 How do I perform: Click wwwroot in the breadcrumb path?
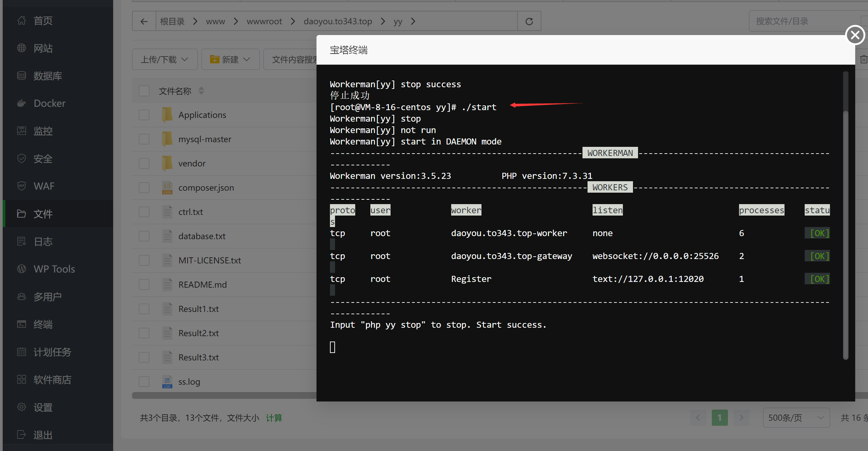[x=264, y=22]
